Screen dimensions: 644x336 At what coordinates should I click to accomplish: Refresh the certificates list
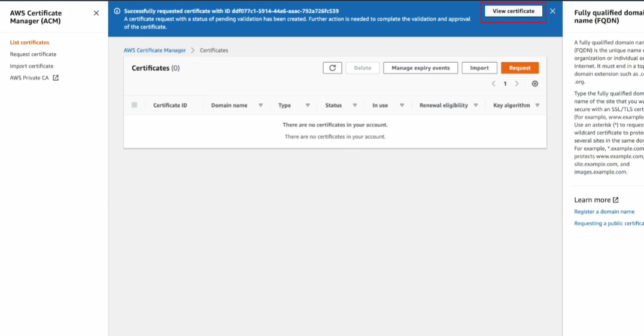332,68
